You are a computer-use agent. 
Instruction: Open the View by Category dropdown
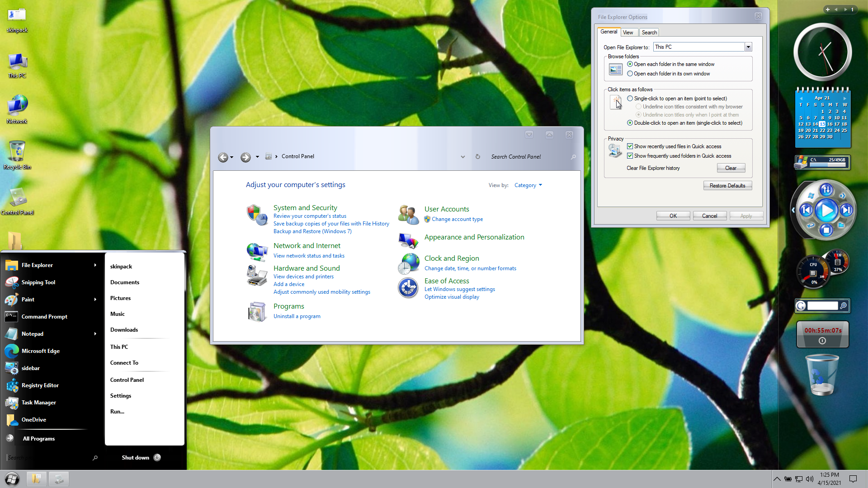(528, 185)
